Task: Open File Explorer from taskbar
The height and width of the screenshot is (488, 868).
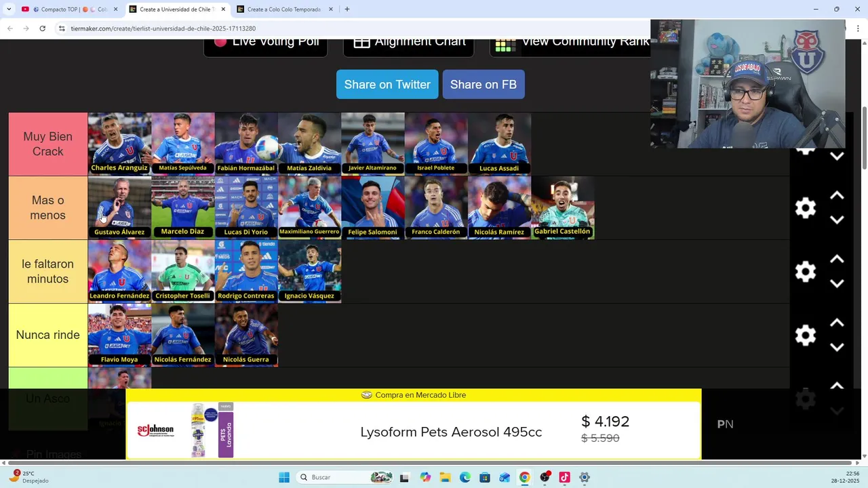Action: tap(445, 477)
